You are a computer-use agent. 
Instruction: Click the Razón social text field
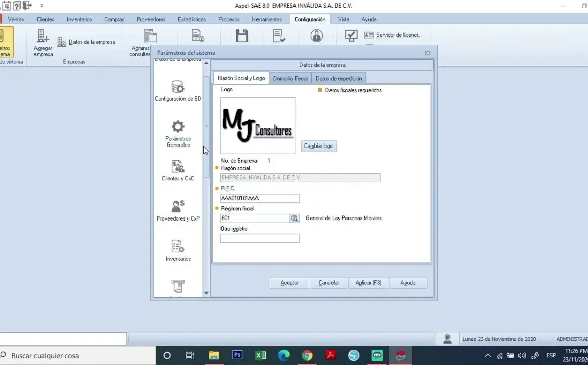tap(301, 178)
